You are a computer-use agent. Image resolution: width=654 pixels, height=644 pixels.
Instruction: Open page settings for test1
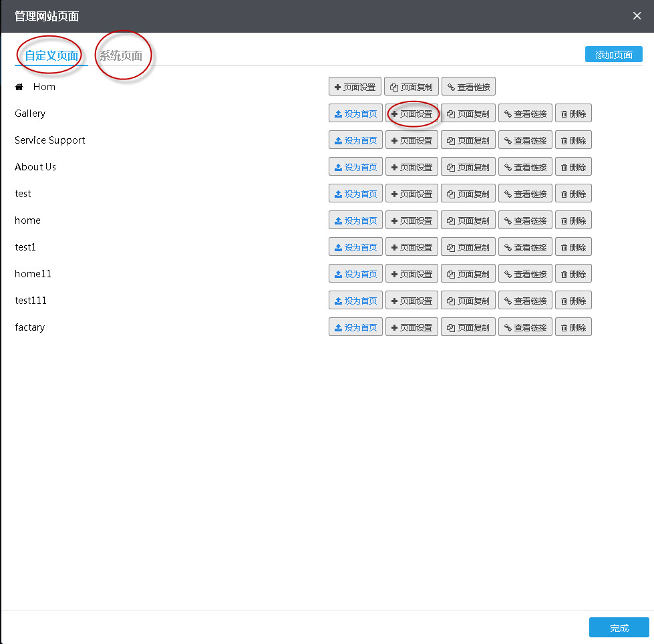[x=412, y=247]
